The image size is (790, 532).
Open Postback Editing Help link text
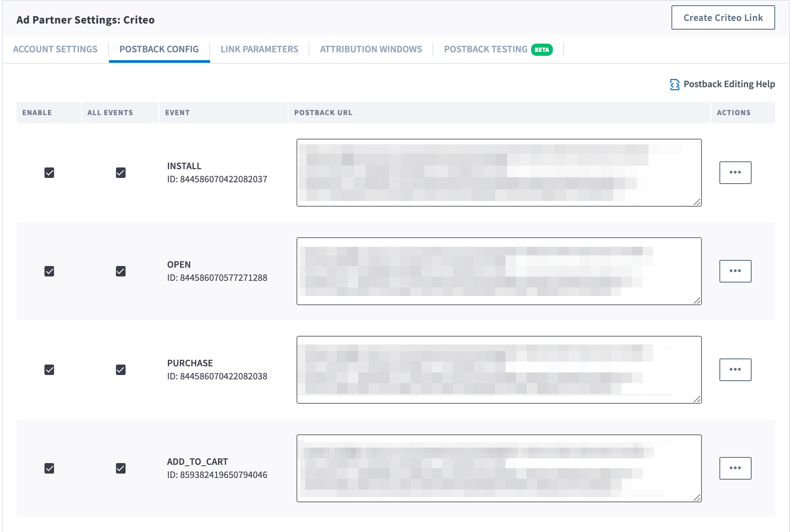tap(729, 84)
